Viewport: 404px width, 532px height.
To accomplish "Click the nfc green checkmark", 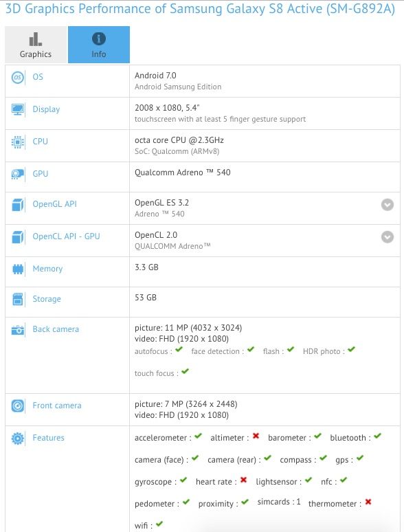I will click(344, 480).
